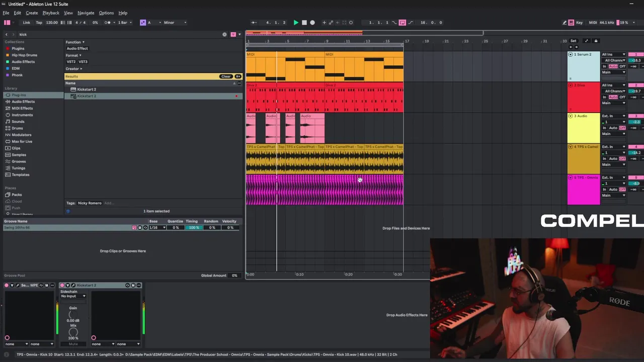Click the arrangement Set locator button
The image size is (644, 362).
pyautogui.click(x=574, y=41)
